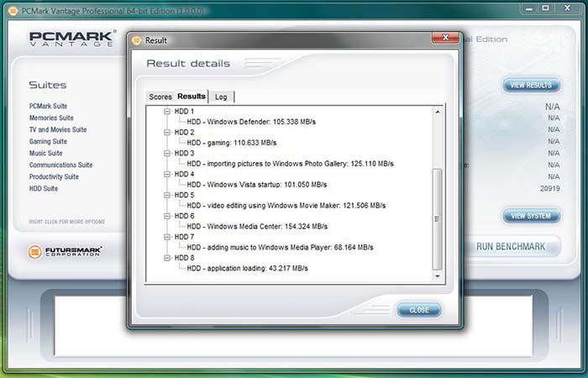Click the HDD 5 tree label

pyautogui.click(x=184, y=196)
